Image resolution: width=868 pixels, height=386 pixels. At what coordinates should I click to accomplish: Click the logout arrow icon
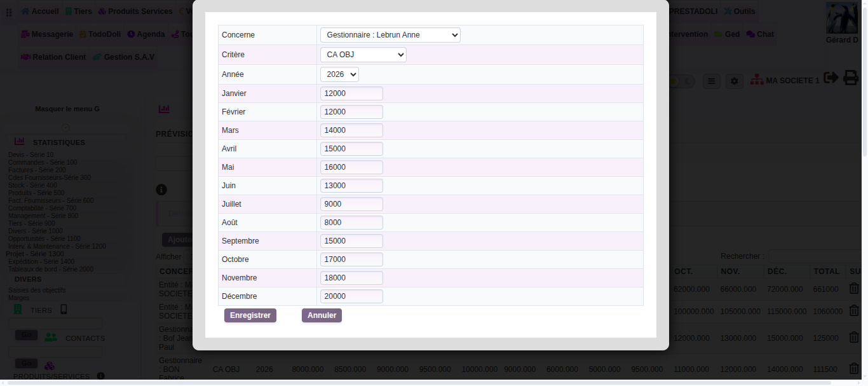point(831,78)
